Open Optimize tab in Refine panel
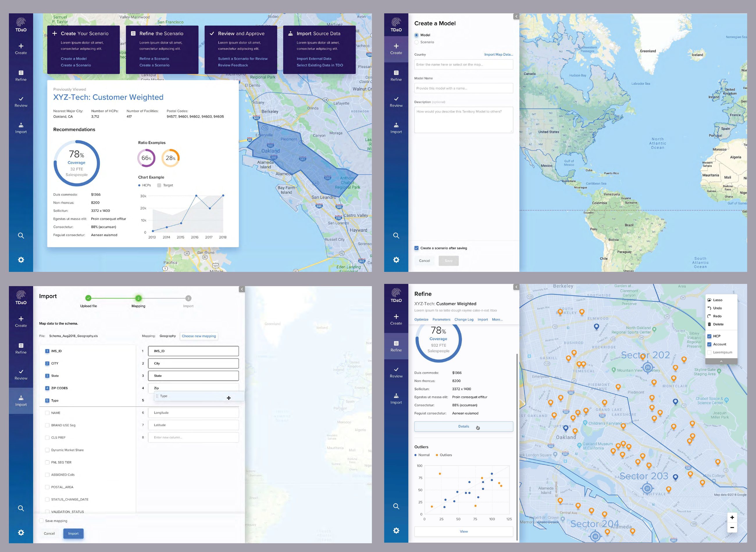This screenshot has width=756, height=552. pos(421,320)
